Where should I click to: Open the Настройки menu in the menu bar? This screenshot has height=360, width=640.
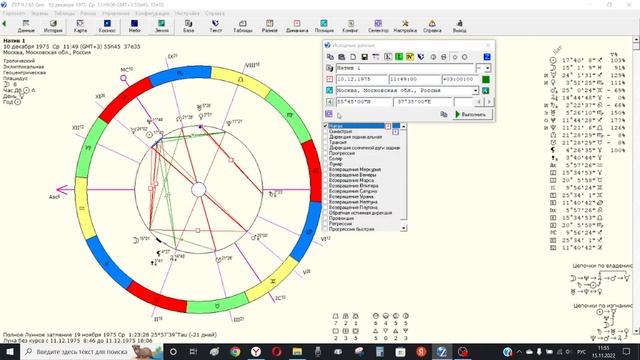(187, 13)
